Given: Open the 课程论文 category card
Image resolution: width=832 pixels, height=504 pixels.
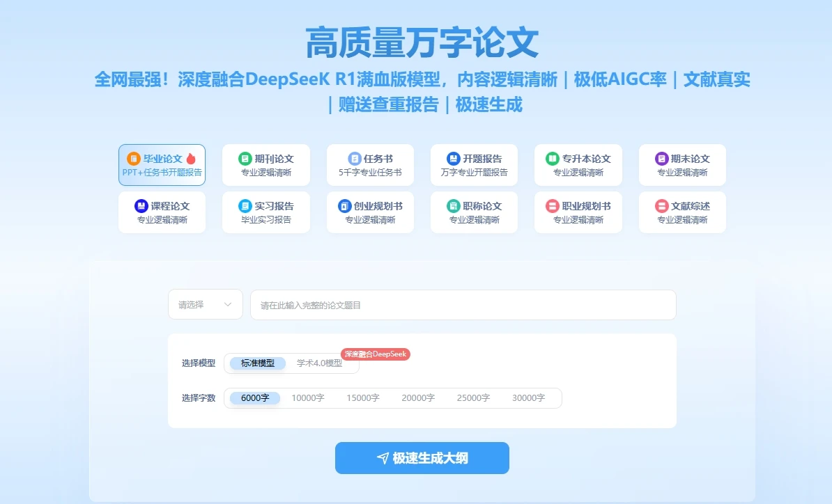Looking at the screenshot, I should [x=162, y=212].
